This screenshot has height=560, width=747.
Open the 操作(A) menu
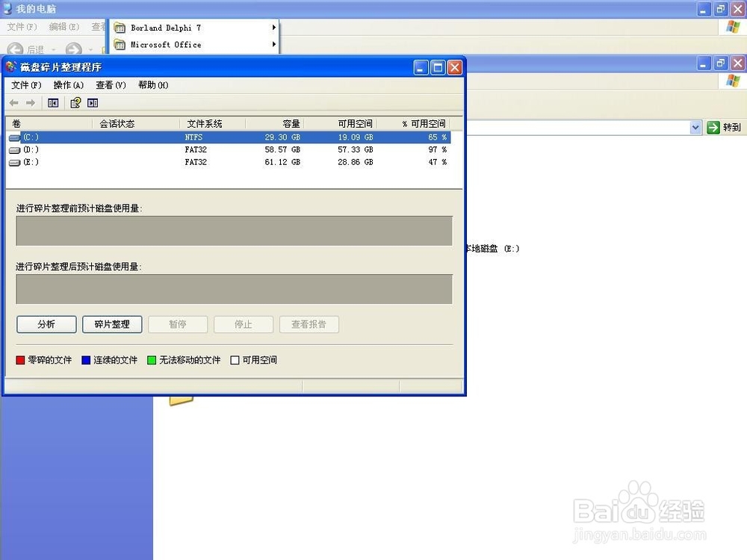(x=68, y=85)
